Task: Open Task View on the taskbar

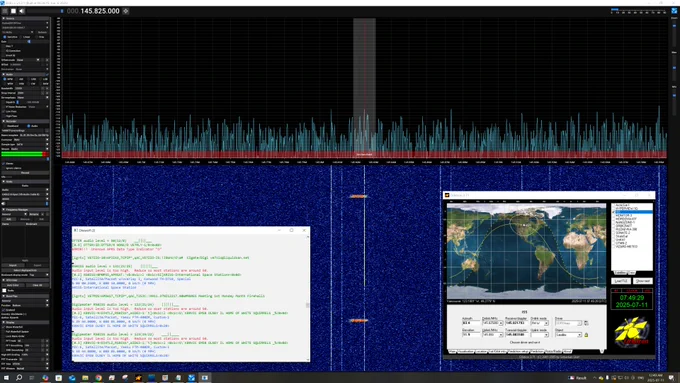Action: coord(32,378)
